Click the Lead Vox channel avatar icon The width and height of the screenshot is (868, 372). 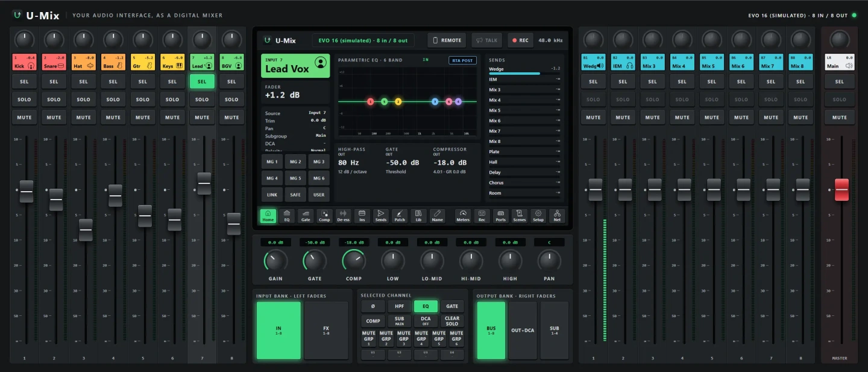click(320, 62)
